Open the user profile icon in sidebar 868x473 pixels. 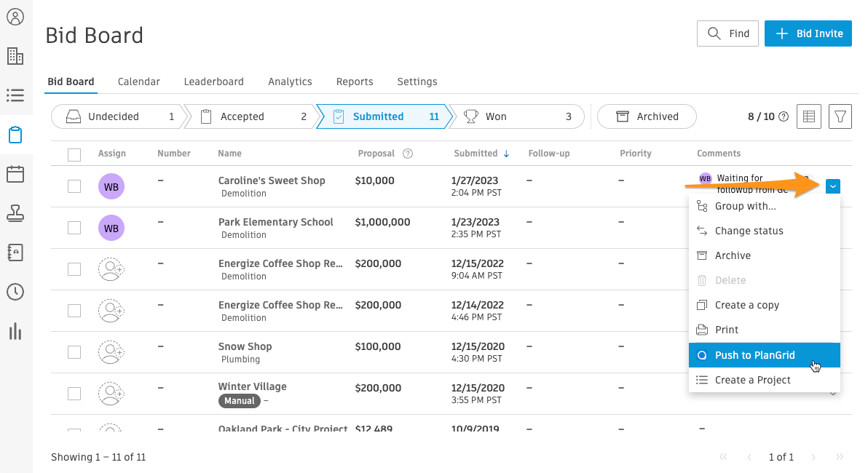(x=15, y=17)
